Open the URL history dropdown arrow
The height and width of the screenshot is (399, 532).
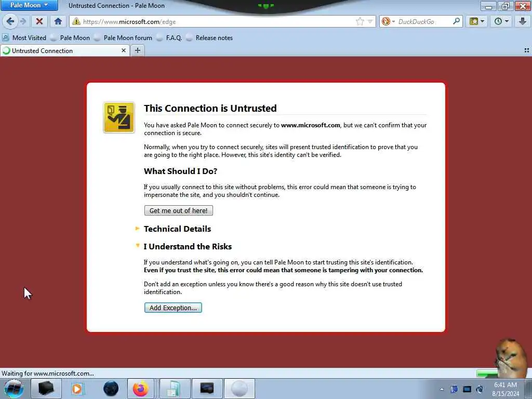click(x=370, y=21)
